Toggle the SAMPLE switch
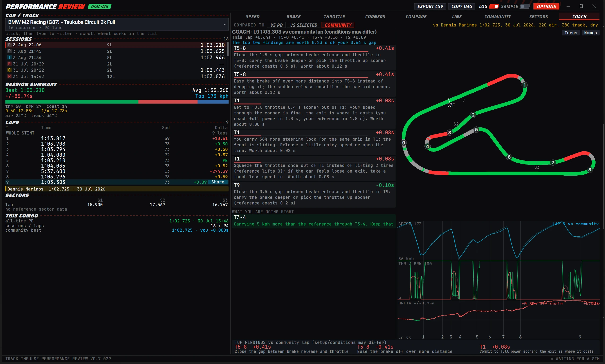 525,6
